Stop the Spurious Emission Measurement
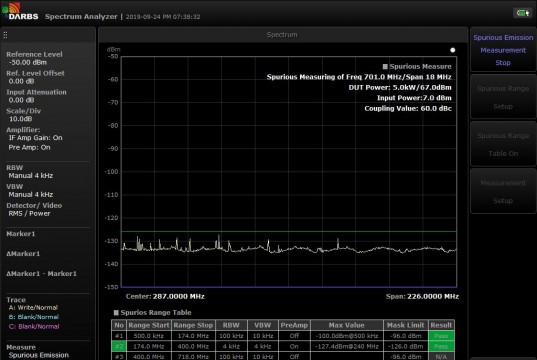The height and width of the screenshot is (360, 537). click(503, 50)
